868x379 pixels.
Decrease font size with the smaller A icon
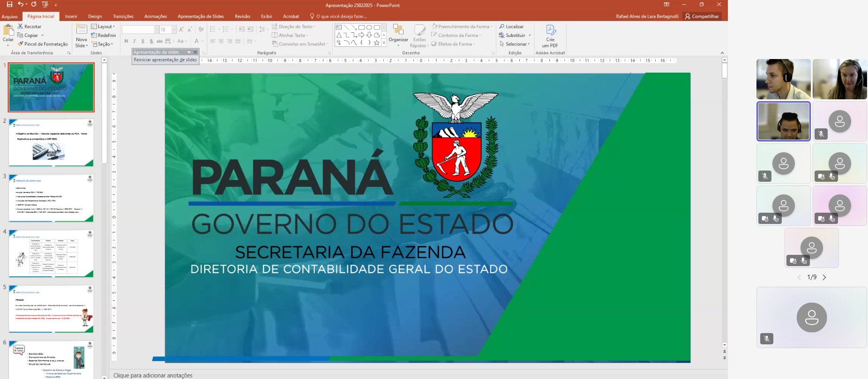pyautogui.click(x=190, y=30)
